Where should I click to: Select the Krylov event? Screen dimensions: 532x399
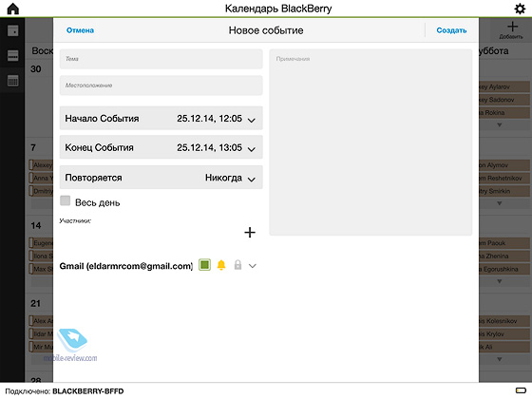(x=504, y=334)
